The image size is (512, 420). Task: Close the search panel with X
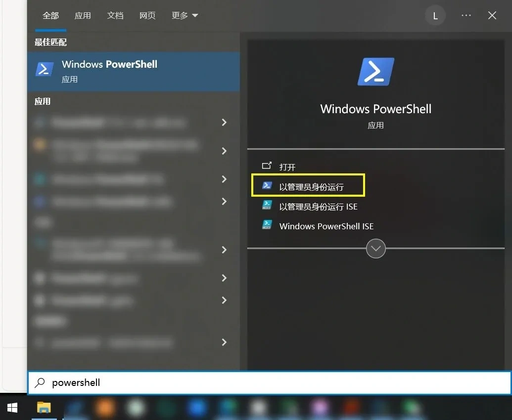pyautogui.click(x=492, y=15)
